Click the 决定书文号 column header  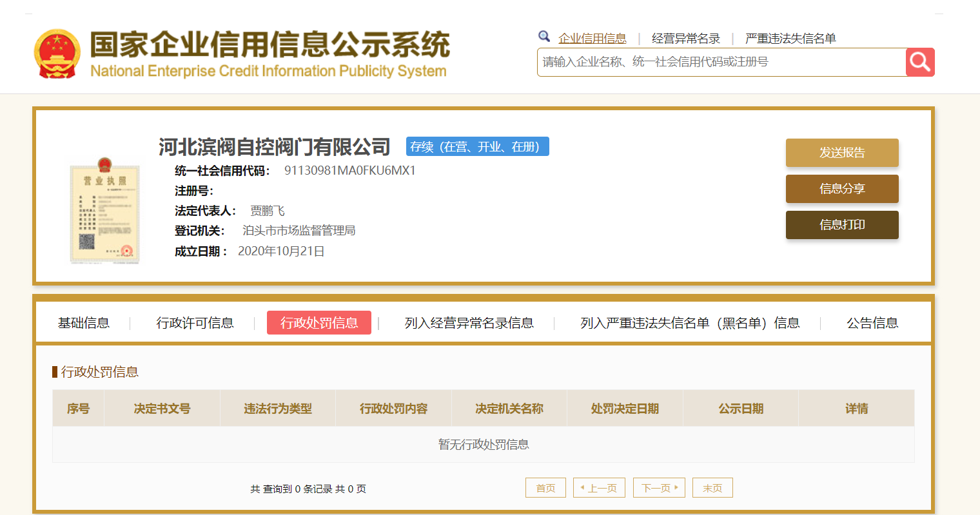(x=162, y=409)
